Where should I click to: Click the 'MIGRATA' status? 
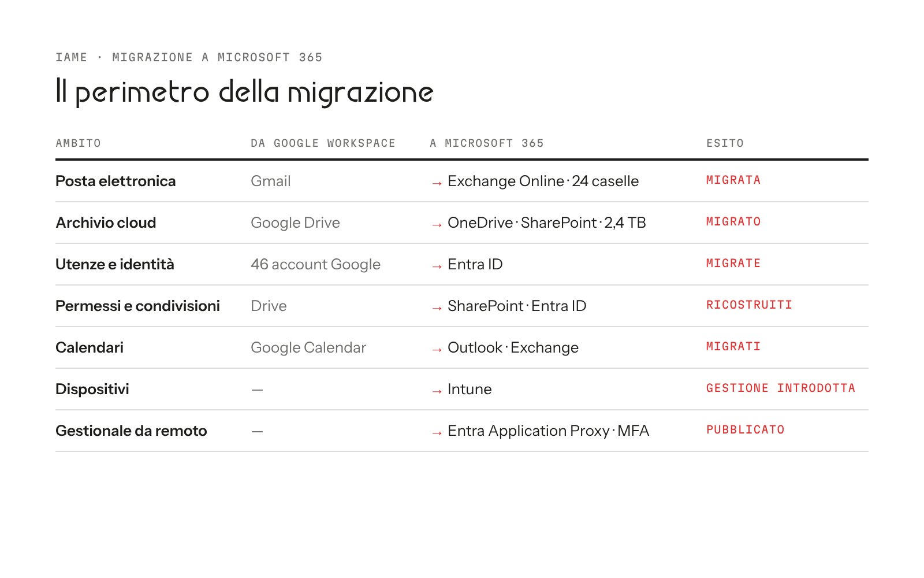click(733, 180)
